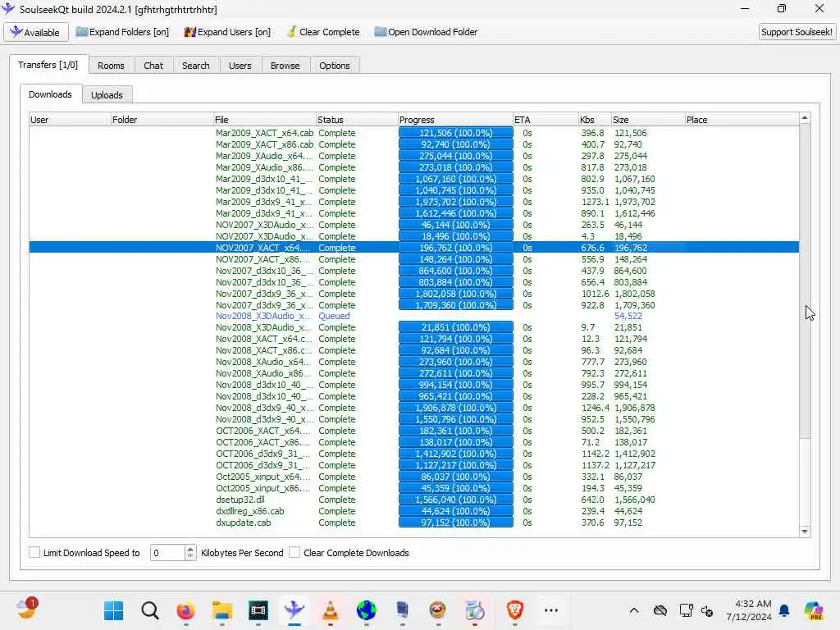840x630 pixels.
Task: Click the Queued status text
Action: (x=334, y=316)
